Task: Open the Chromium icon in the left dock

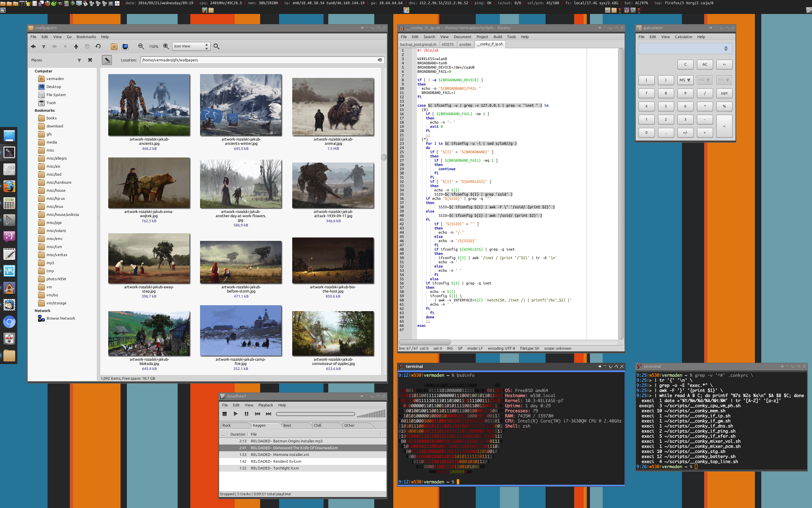Action: tap(9, 322)
